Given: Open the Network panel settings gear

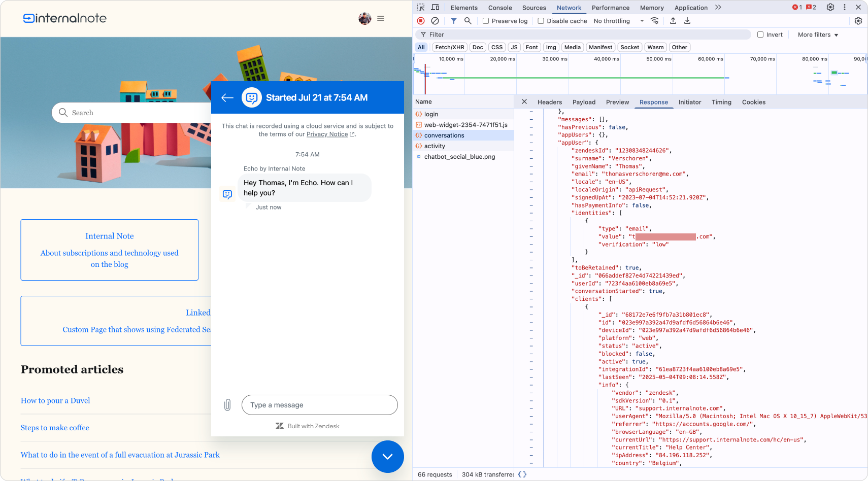Looking at the screenshot, I should click(x=858, y=21).
